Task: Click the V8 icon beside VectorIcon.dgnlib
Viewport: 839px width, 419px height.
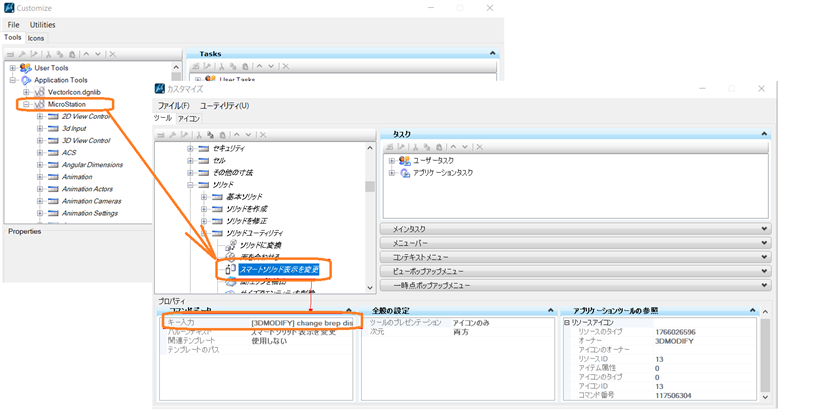Action: [x=39, y=92]
